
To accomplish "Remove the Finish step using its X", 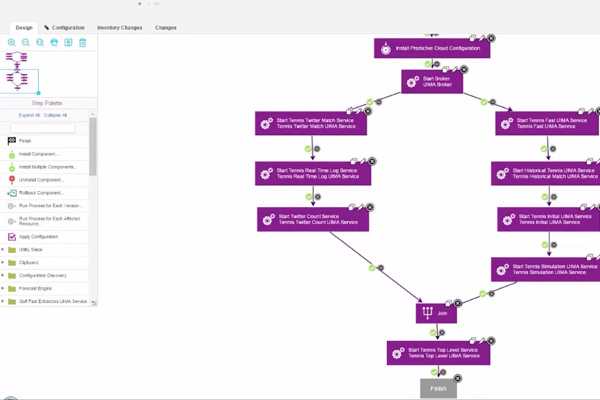I will coord(458,379).
